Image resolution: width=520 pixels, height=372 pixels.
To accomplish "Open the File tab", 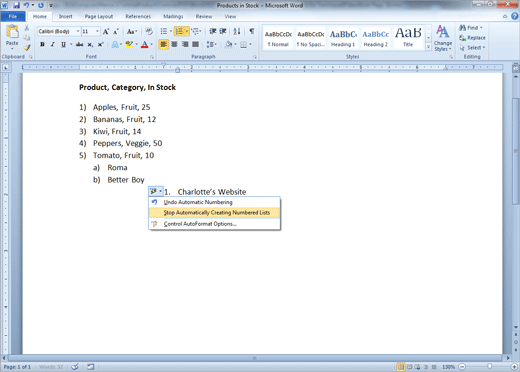I will [x=13, y=16].
